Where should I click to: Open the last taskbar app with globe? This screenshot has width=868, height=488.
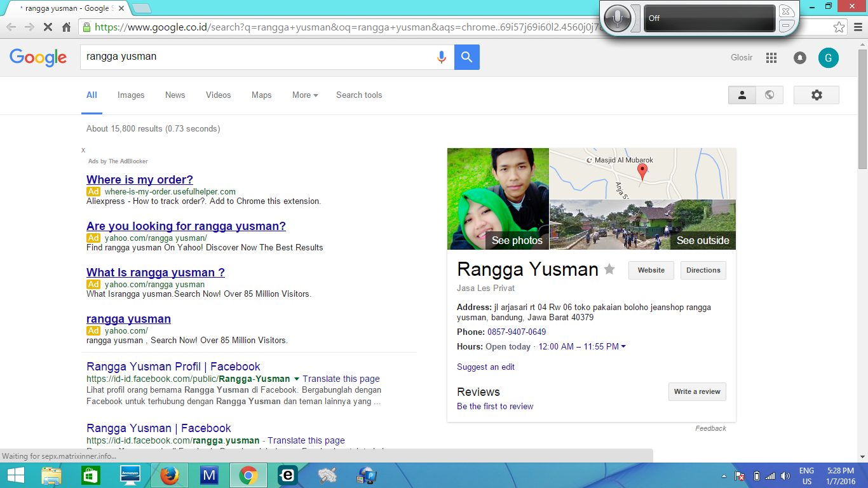[367, 475]
